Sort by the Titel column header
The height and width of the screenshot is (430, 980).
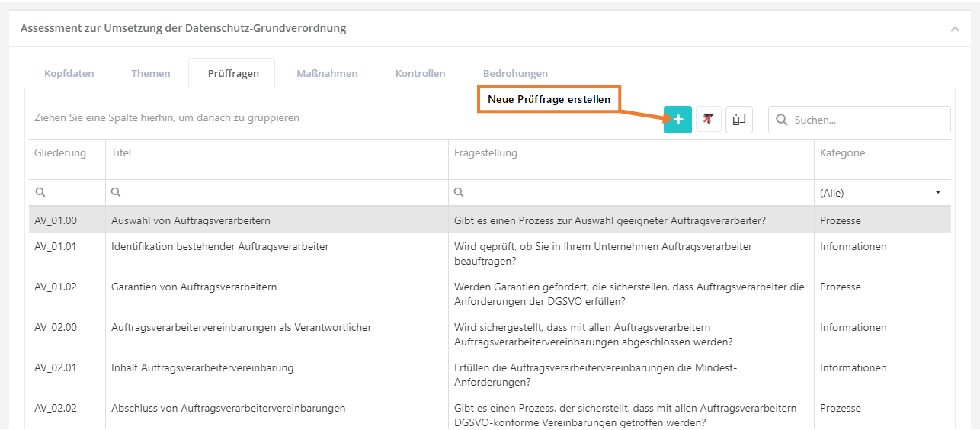tap(122, 153)
